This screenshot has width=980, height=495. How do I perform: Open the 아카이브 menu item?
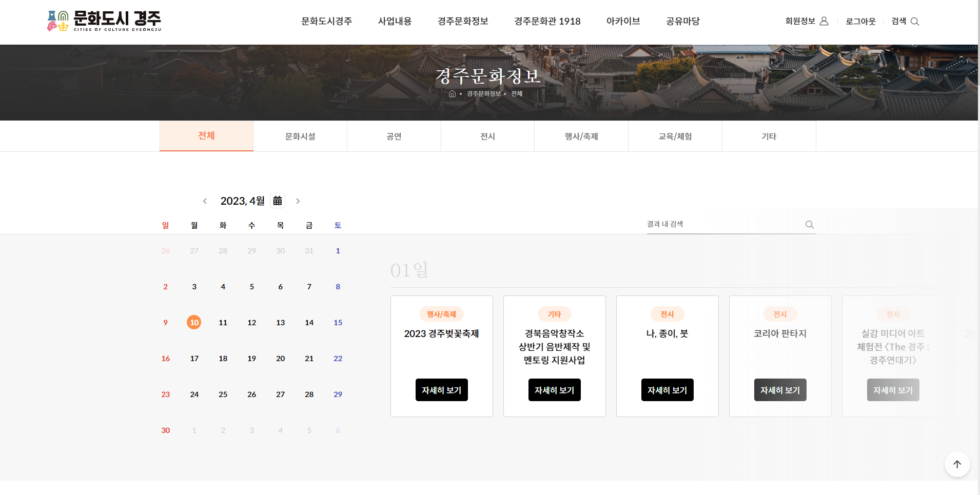click(623, 21)
